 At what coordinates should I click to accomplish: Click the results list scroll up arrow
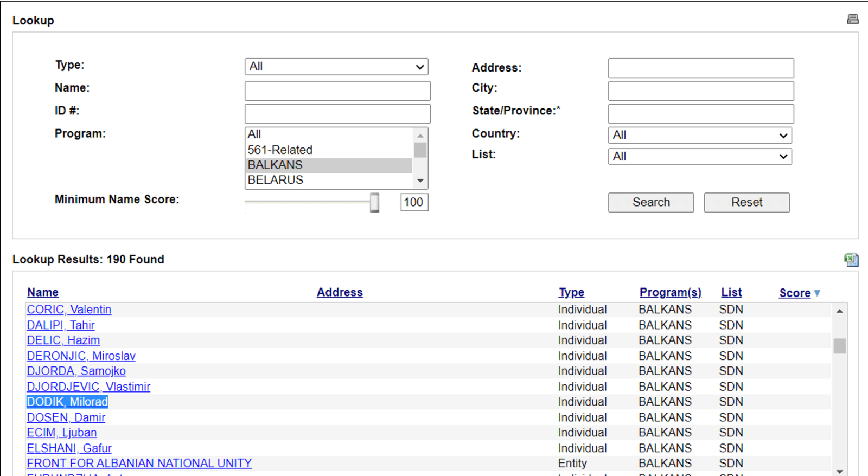pyautogui.click(x=839, y=311)
